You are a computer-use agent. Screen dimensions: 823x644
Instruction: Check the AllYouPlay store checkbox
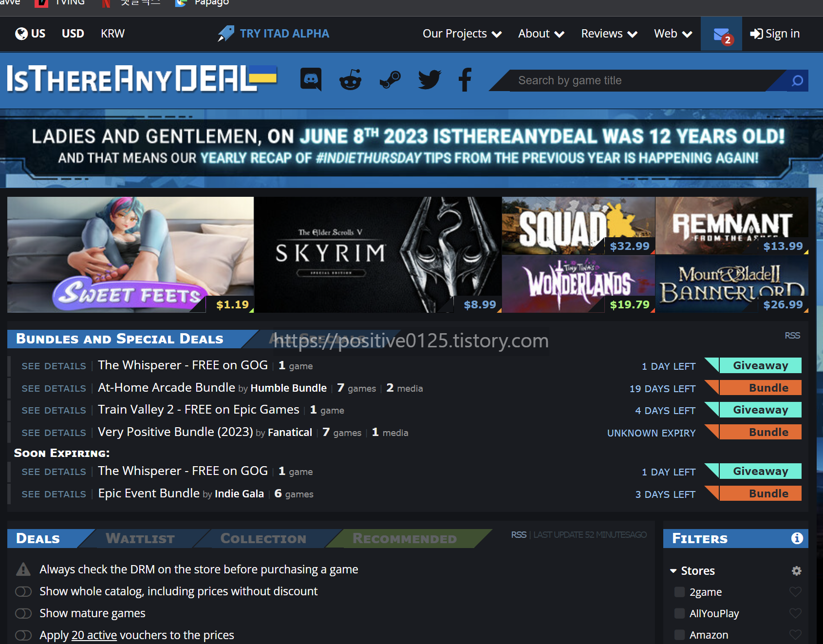tap(679, 613)
